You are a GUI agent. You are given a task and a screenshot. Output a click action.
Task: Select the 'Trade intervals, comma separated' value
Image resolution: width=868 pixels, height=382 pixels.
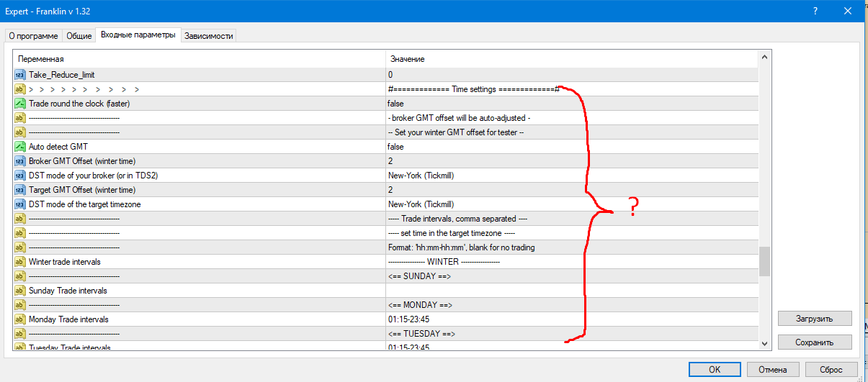click(x=458, y=219)
